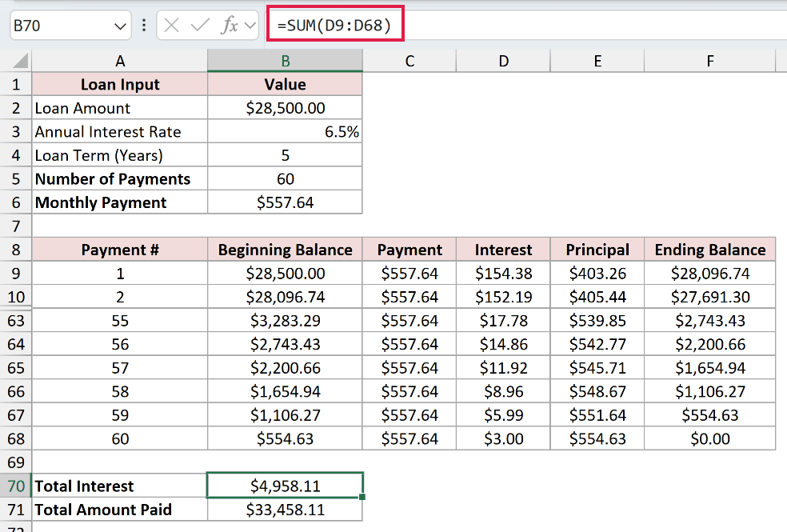Image resolution: width=787 pixels, height=532 pixels.
Task: Click the Ending Balance heading
Action: coord(709,250)
